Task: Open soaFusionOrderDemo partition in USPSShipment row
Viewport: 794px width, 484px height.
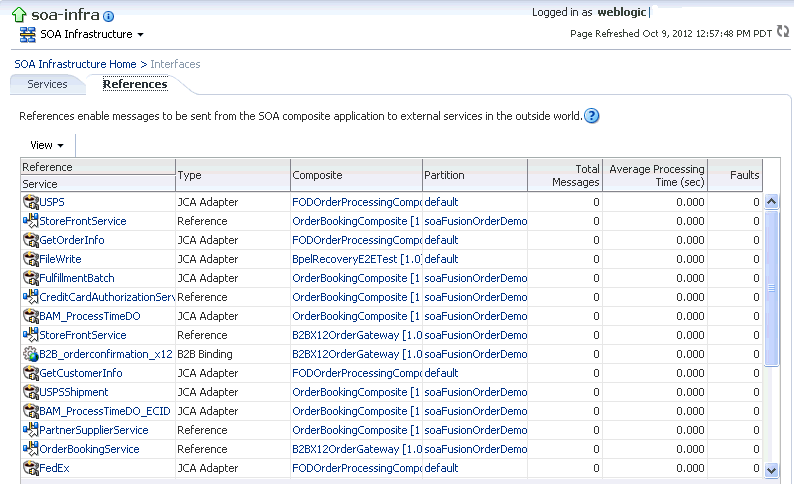Action: click(x=475, y=392)
